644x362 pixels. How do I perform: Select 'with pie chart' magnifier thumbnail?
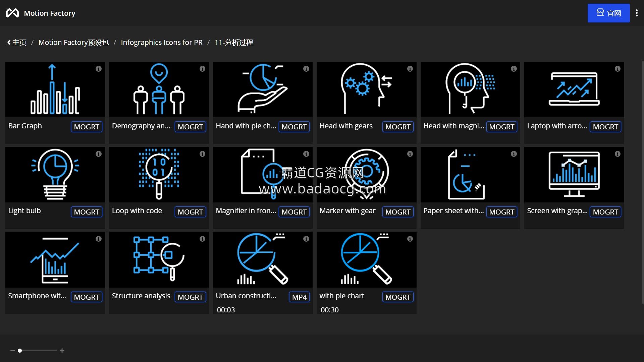click(367, 260)
